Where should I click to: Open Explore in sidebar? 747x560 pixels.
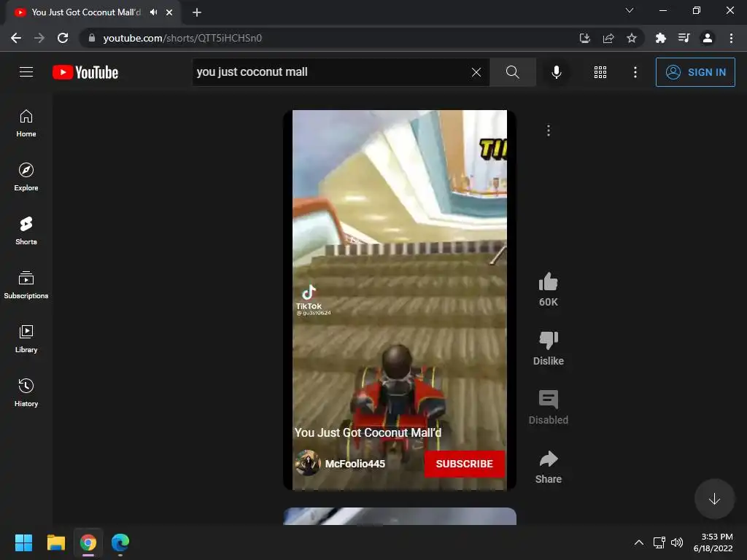point(26,177)
